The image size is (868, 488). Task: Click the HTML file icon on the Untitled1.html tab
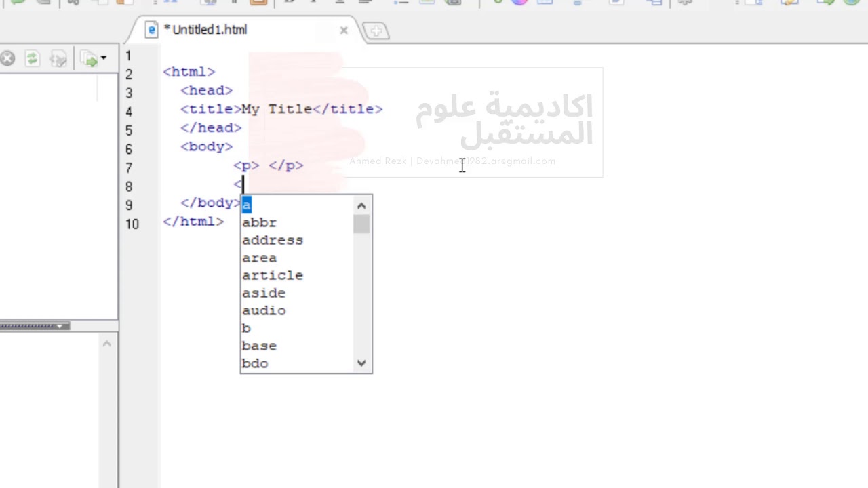point(151,30)
